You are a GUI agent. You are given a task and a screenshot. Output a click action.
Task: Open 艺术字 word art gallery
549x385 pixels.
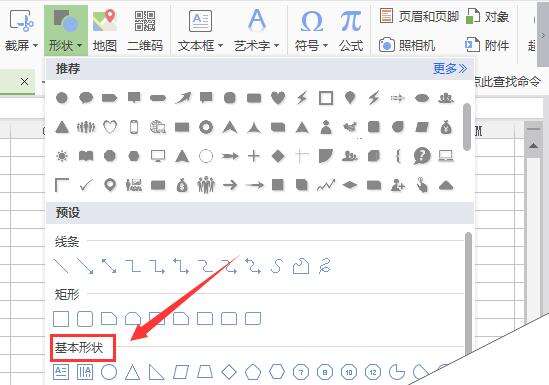[257, 30]
